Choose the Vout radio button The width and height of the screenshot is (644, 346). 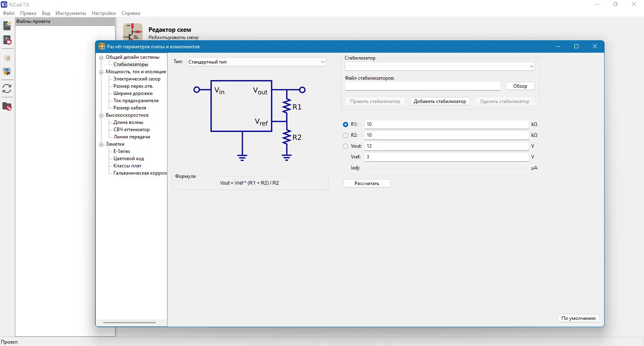(x=345, y=146)
